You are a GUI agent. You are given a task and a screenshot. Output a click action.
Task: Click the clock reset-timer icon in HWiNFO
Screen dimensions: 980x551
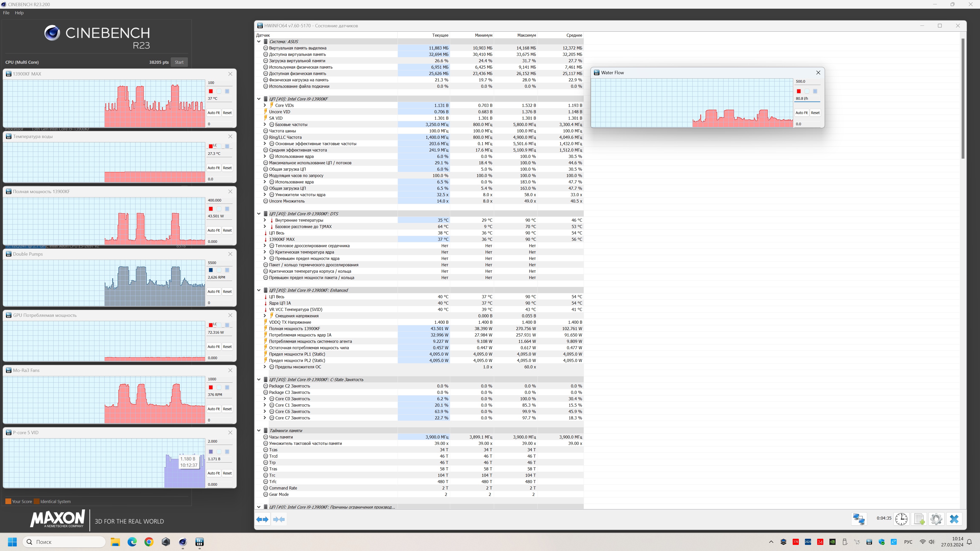point(901,519)
